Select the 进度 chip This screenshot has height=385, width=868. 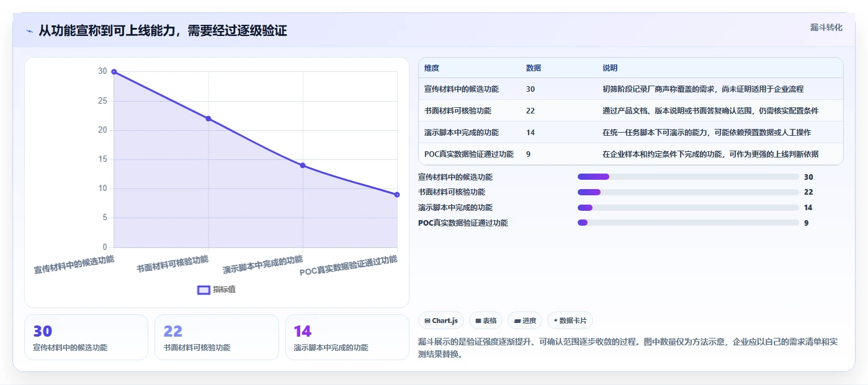click(524, 321)
